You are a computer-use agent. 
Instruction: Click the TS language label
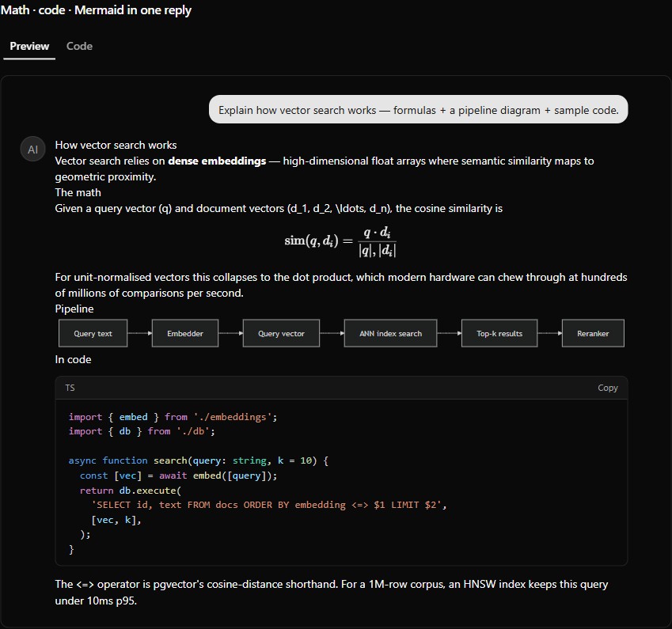[70, 388]
